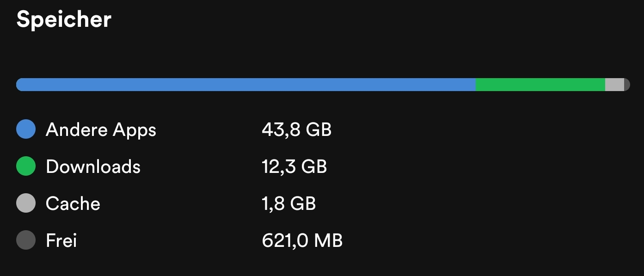Click the Frei label

[61, 240]
